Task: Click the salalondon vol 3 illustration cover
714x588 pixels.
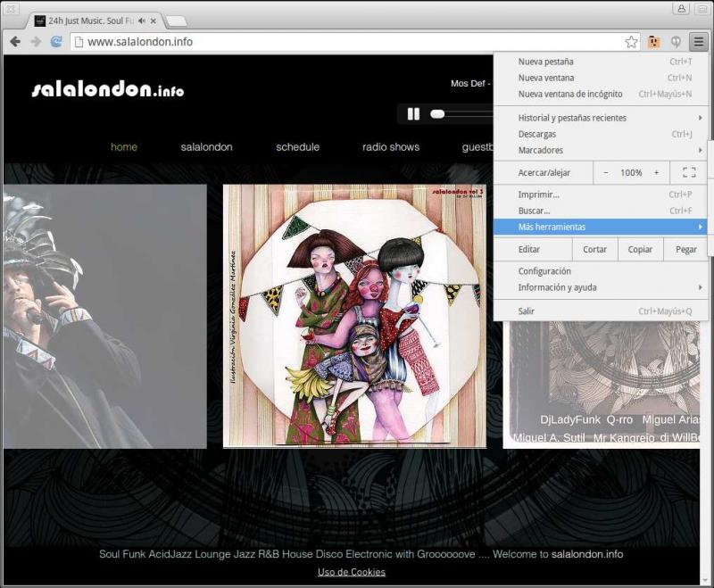Action: coord(354,316)
